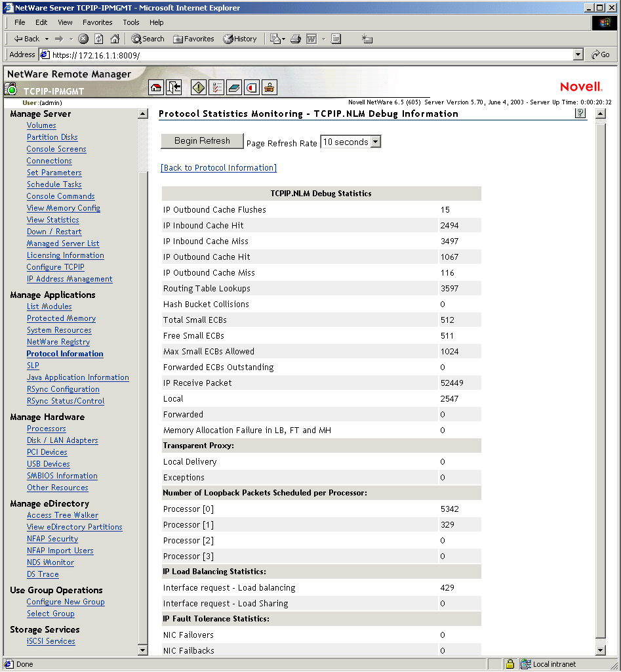Open the Processors link under Manage Hardware
This screenshot has width=621, height=672.
[x=47, y=429]
